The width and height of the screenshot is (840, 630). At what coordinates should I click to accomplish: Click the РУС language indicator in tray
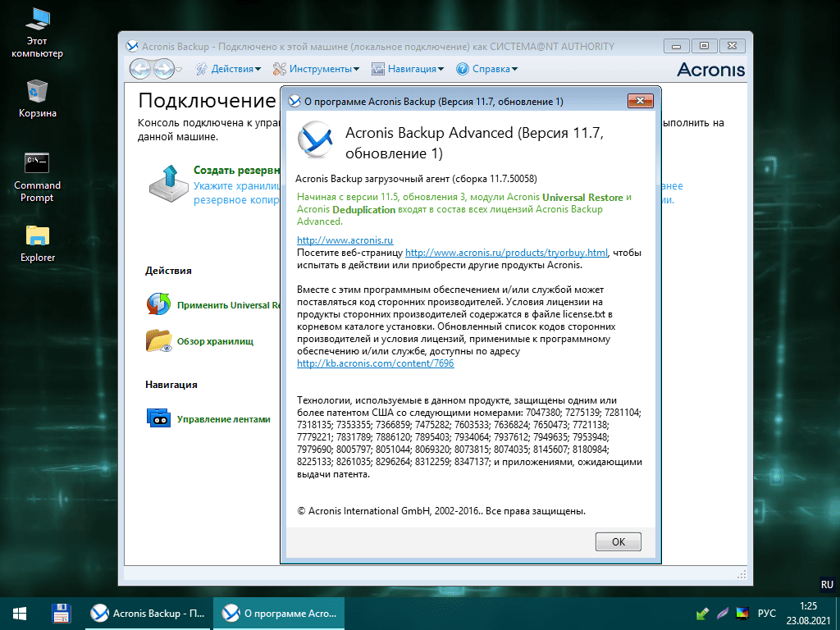click(x=766, y=613)
